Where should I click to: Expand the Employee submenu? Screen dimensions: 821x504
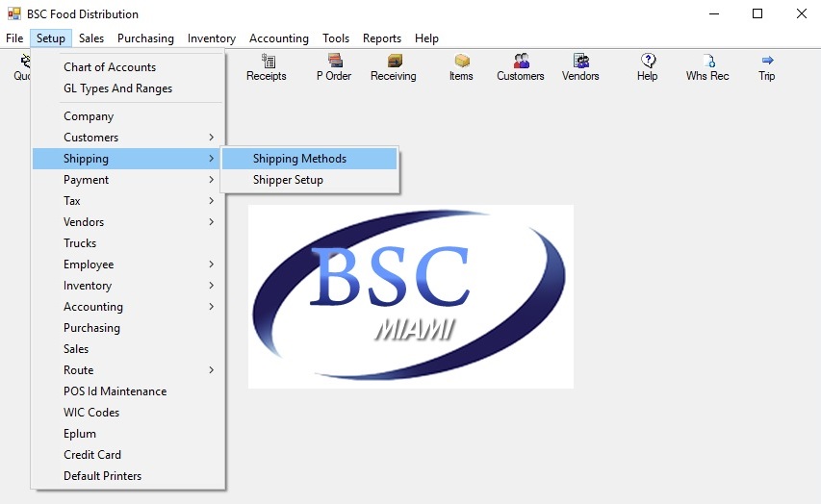click(128, 265)
